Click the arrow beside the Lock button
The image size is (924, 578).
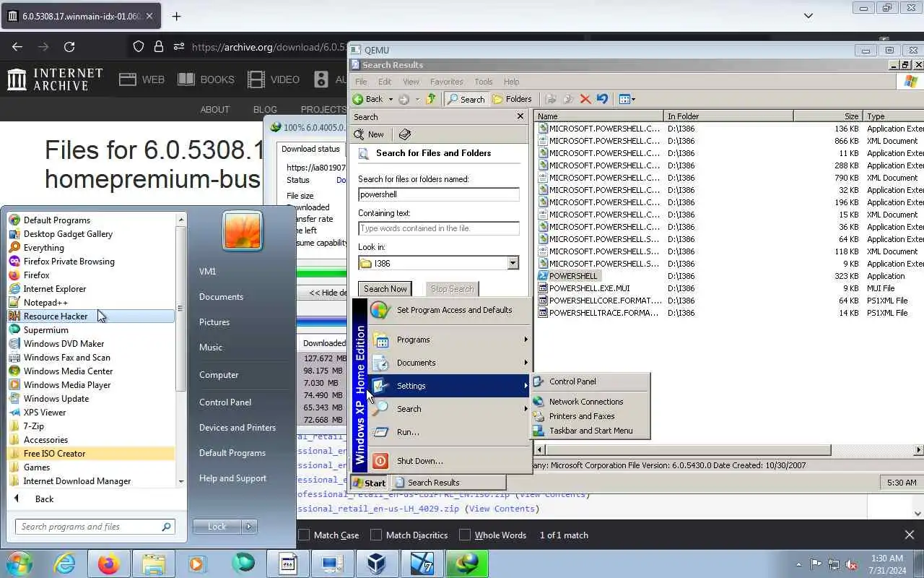click(249, 526)
